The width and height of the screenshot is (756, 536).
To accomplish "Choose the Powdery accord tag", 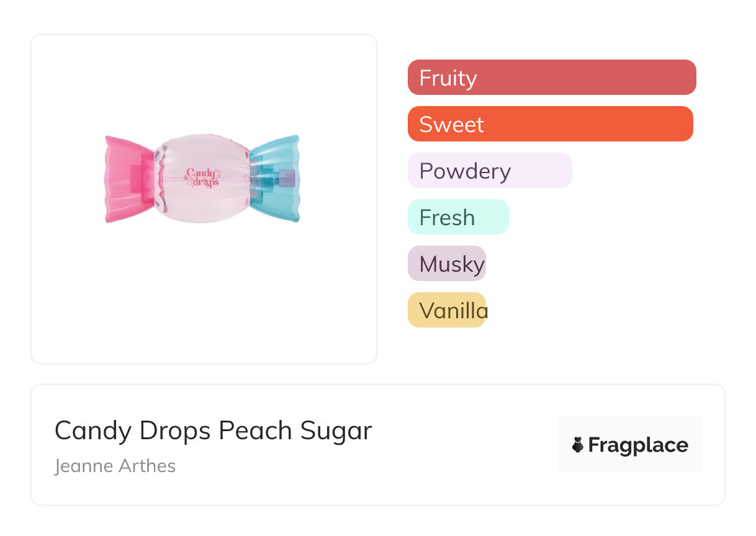I will point(490,171).
